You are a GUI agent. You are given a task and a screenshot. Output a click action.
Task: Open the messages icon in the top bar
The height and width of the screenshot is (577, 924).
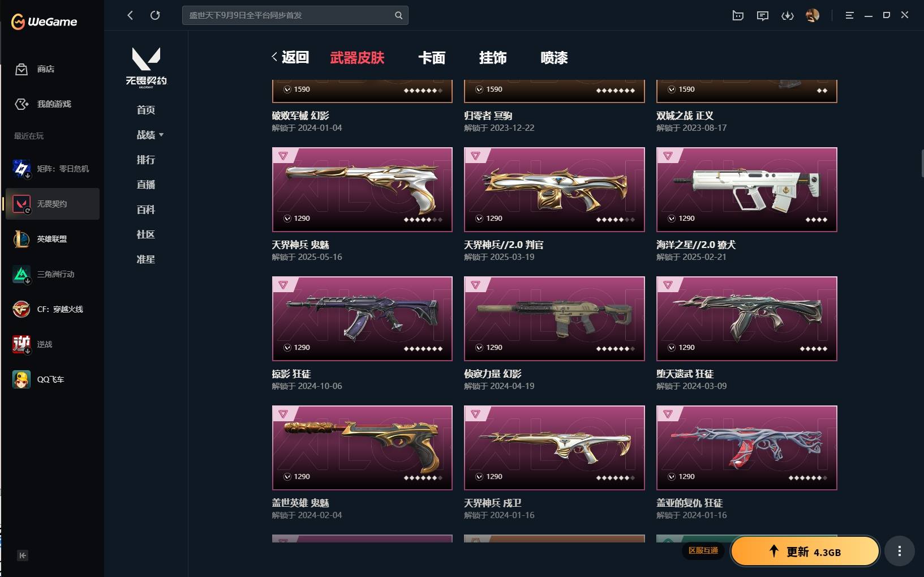(x=762, y=15)
